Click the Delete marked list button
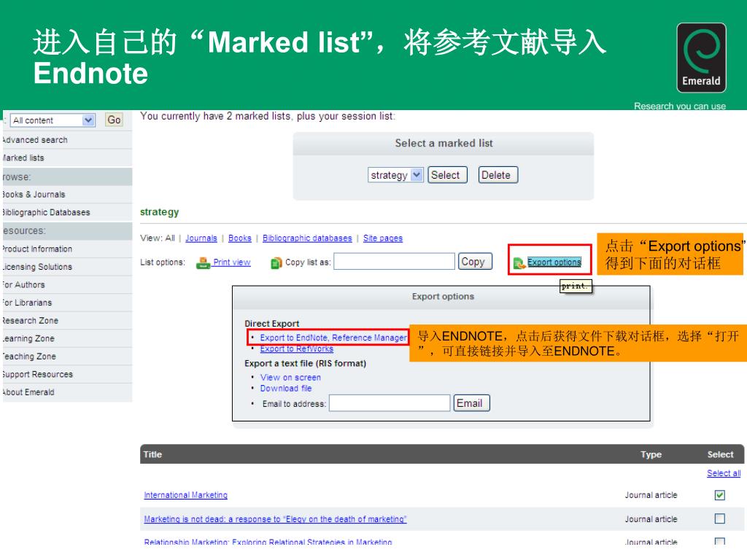Screen dimensions: 747x560 pos(498,175)
